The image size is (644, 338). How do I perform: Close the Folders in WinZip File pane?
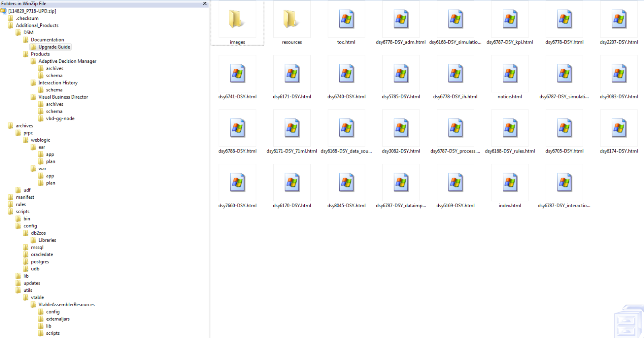pyautogui.click(x=205, y=4)
